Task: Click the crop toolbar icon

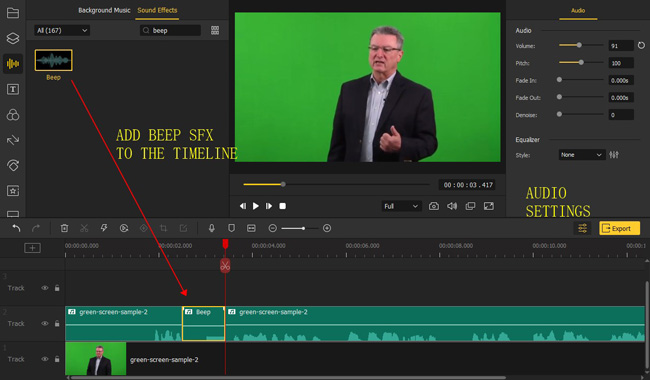Action: (163, 228)
